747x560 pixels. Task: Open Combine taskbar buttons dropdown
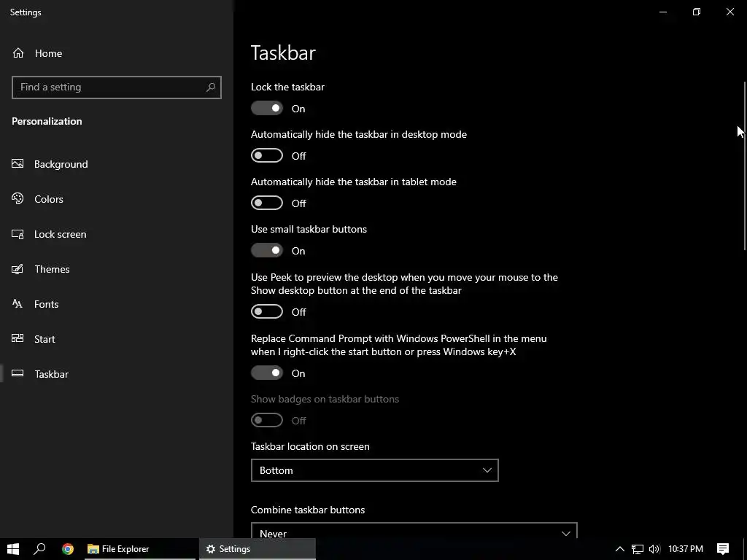pyautogui.click(x=414, y=531)
